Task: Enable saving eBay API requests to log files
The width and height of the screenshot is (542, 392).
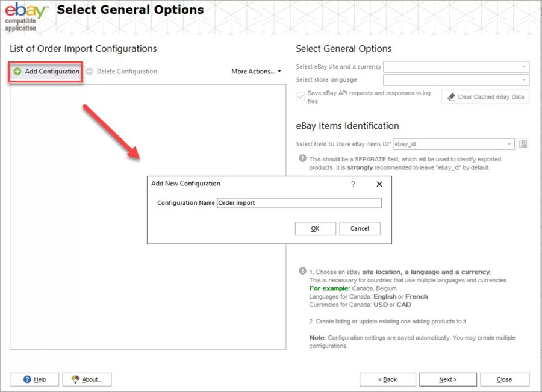Action: tap(299, 97)
